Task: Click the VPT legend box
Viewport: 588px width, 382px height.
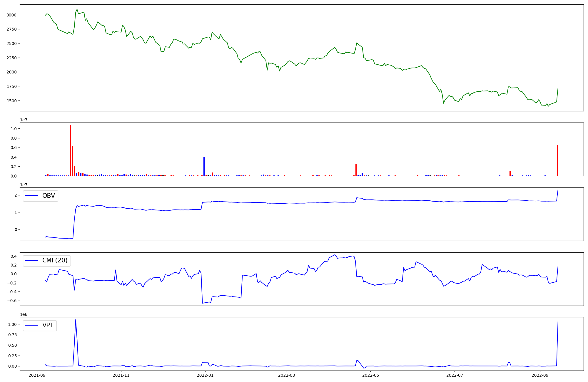Action: [40, 325]
